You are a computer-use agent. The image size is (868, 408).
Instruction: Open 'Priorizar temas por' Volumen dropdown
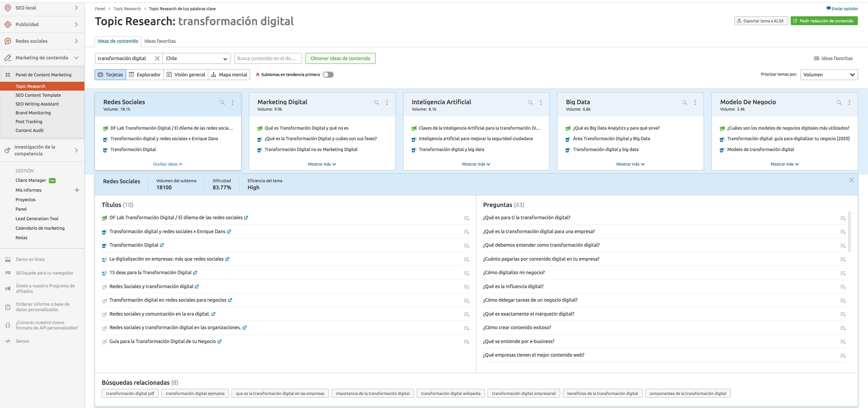pos(828,74)
